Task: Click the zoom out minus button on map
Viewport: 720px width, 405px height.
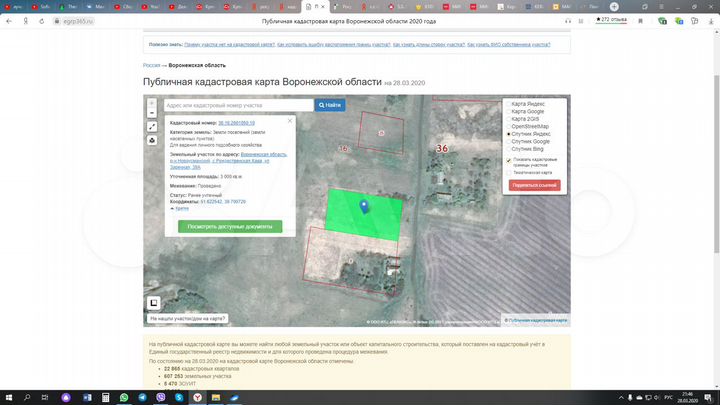Action: [x=152, y=112]
